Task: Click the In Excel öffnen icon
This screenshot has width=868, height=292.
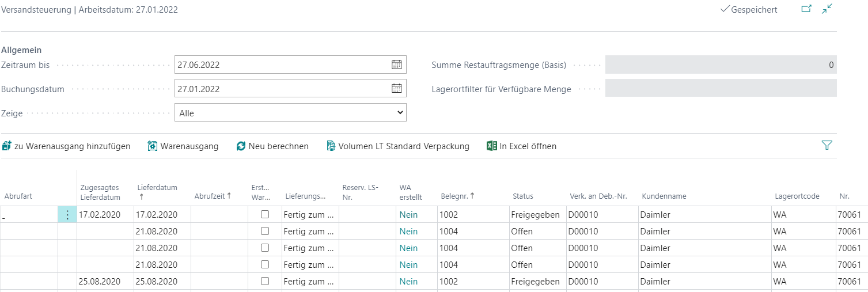Action: [x=491, y=146]
